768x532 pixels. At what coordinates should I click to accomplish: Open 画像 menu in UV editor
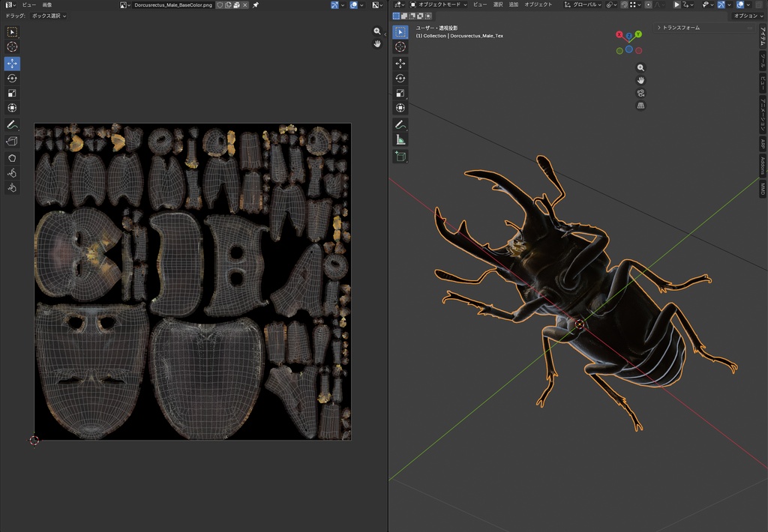(47, 5)
